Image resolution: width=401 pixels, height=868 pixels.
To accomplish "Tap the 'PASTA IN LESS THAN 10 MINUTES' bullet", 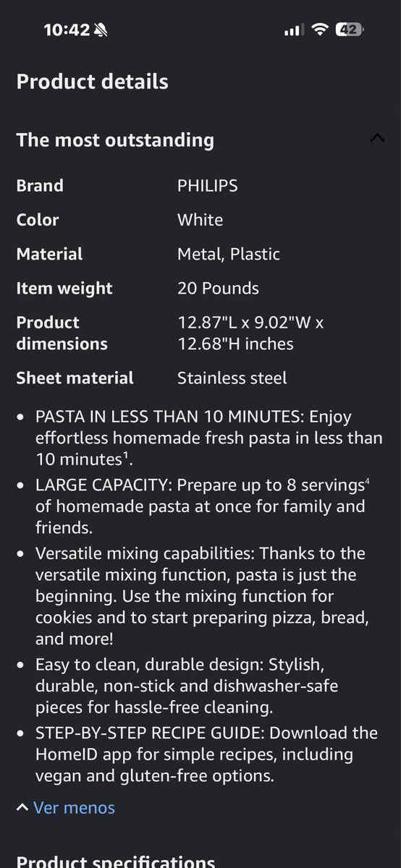I will (208, 438).
